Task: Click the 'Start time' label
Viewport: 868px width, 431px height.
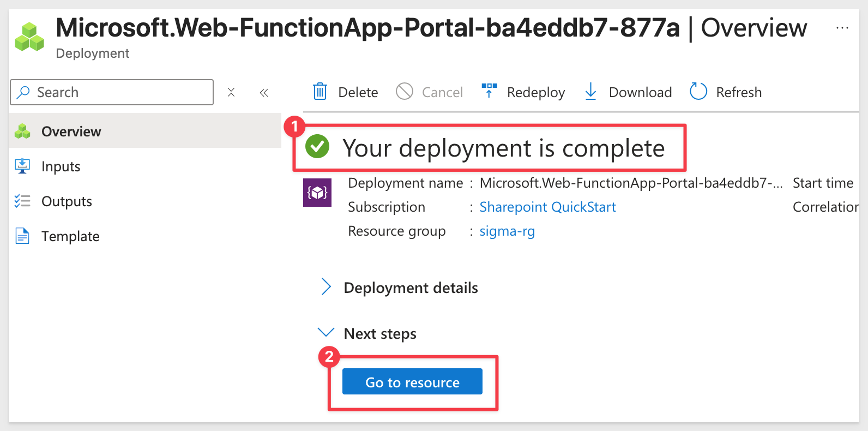Action: click(823, 183)
